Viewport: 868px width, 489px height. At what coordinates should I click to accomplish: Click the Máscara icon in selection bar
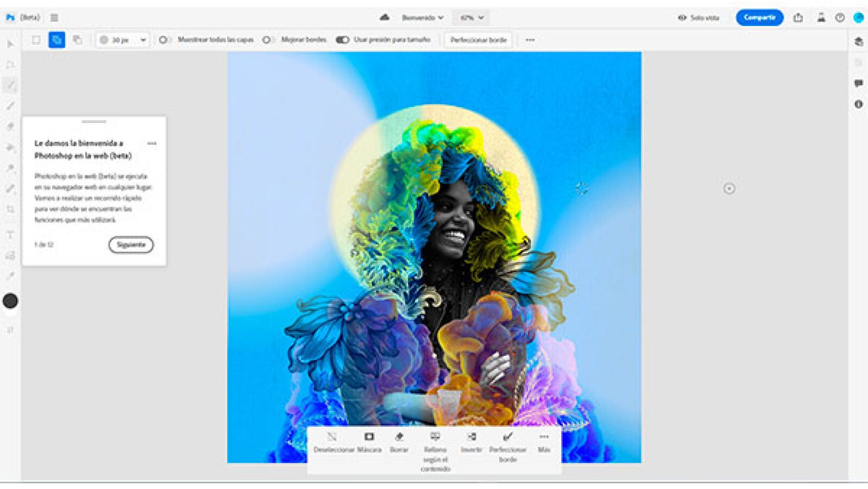click(369, 437)
